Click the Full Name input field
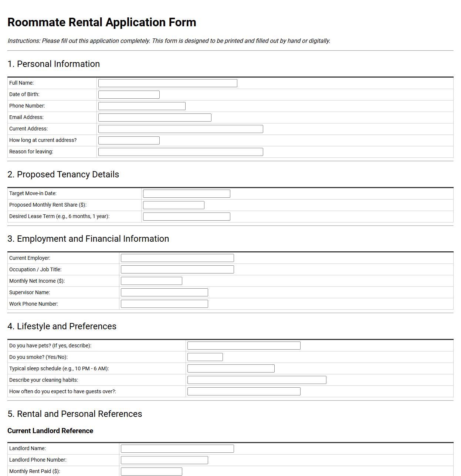Image resolution: width=461 pixels, height=476 pixels. pyautogui.click(x=168, y=83)
